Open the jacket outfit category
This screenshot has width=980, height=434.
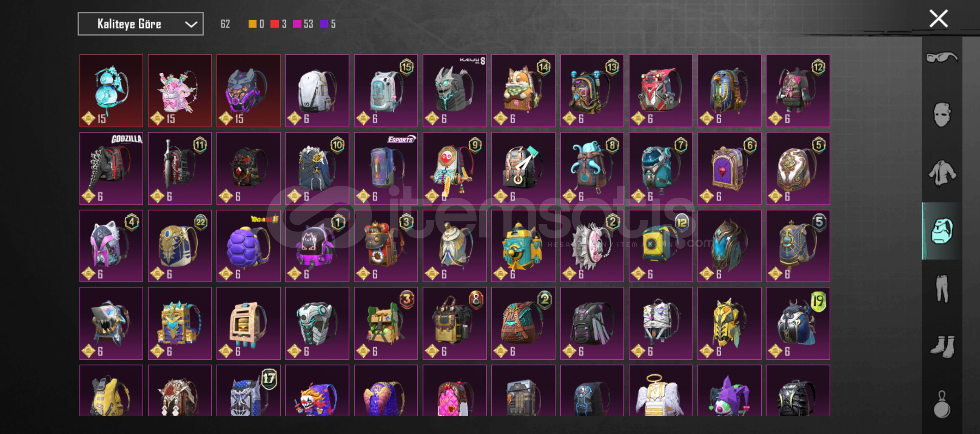pyautogui.click(x=941, y=173)
